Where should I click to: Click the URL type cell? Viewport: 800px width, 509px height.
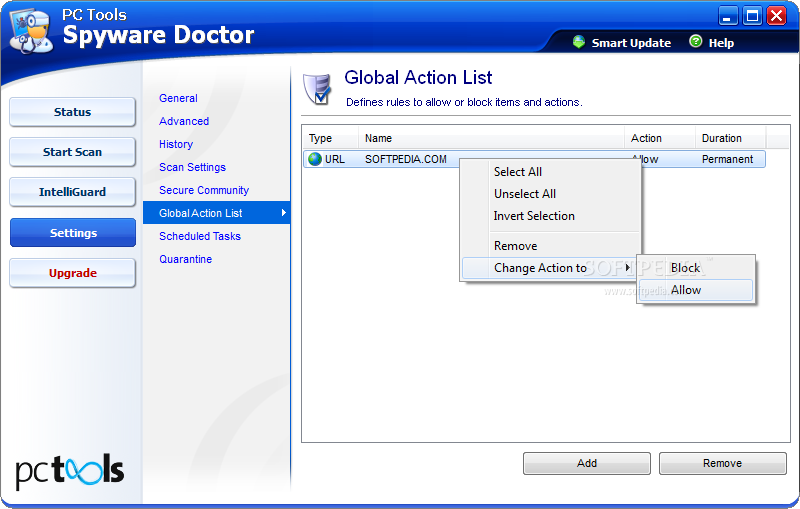335,159
